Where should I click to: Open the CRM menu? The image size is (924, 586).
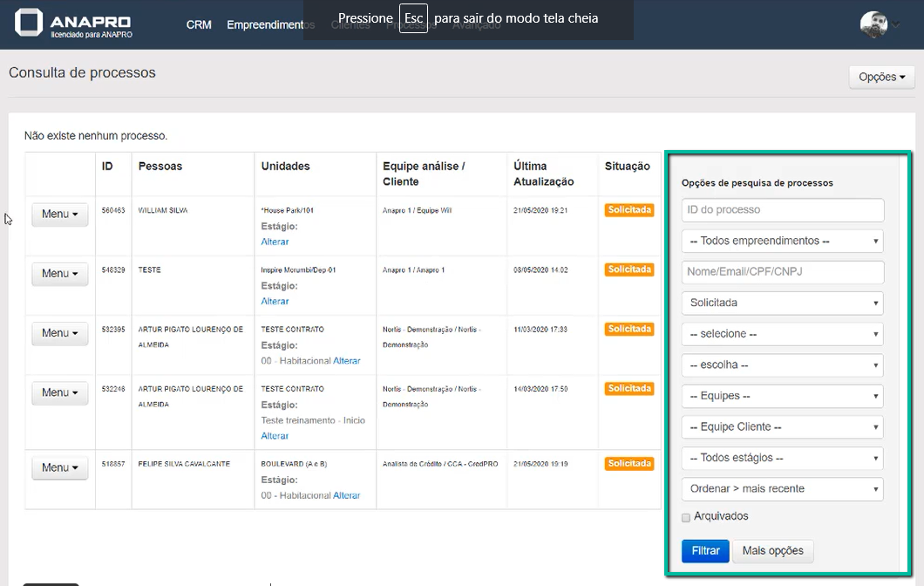[199, 24]
